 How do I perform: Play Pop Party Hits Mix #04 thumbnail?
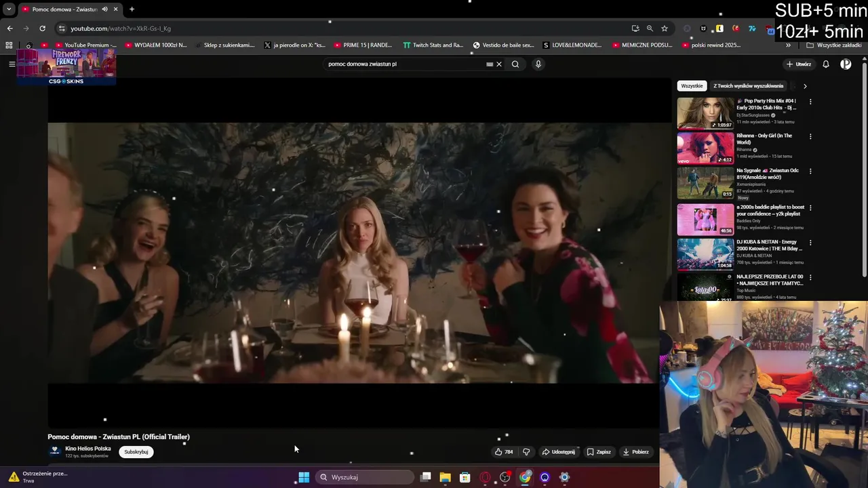click(x=705, y=113)
